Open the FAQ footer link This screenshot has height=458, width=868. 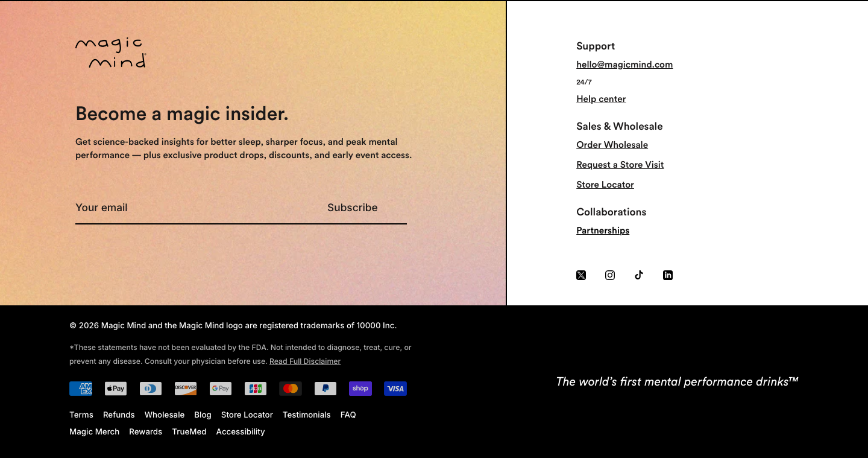(348, 415)
